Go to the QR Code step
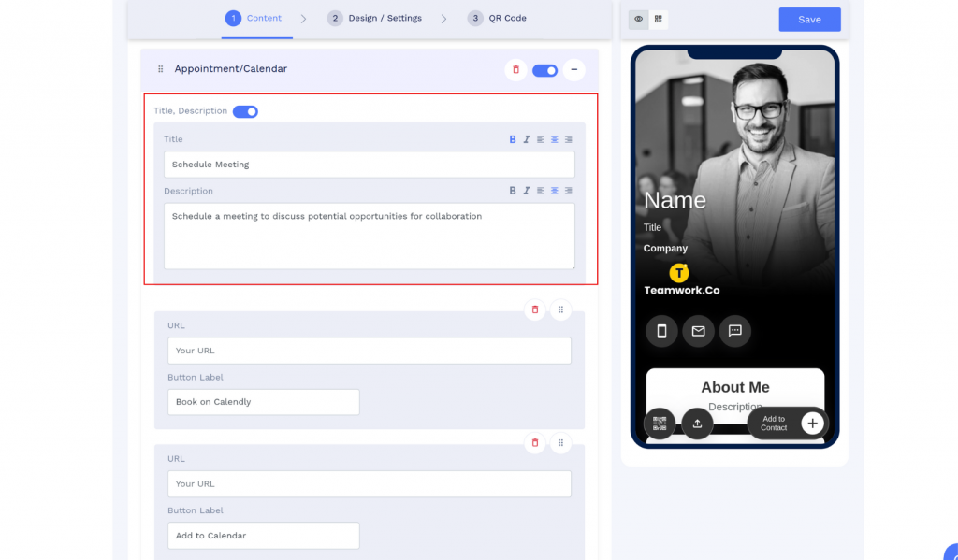 click(x=498, y=19)
